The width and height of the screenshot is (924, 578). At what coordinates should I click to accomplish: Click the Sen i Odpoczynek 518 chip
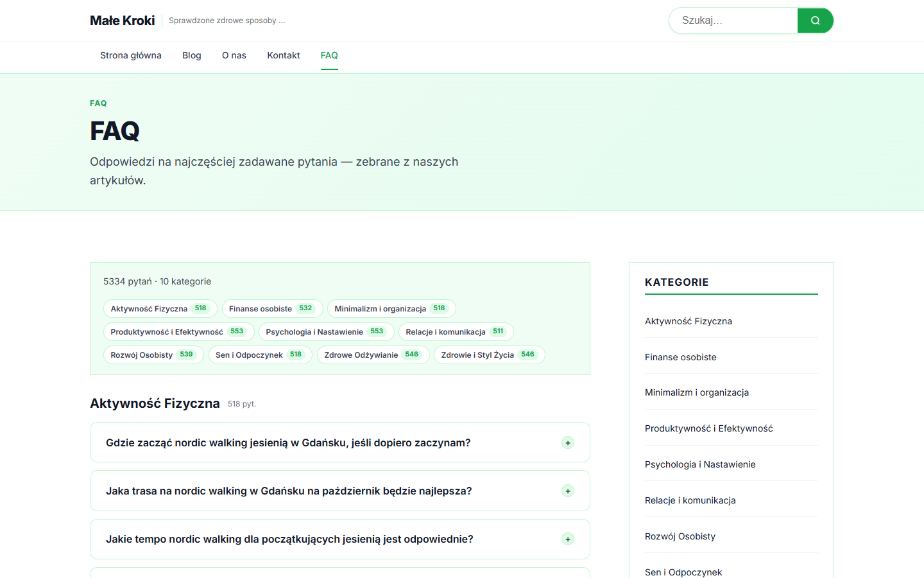tap(261, 355)
